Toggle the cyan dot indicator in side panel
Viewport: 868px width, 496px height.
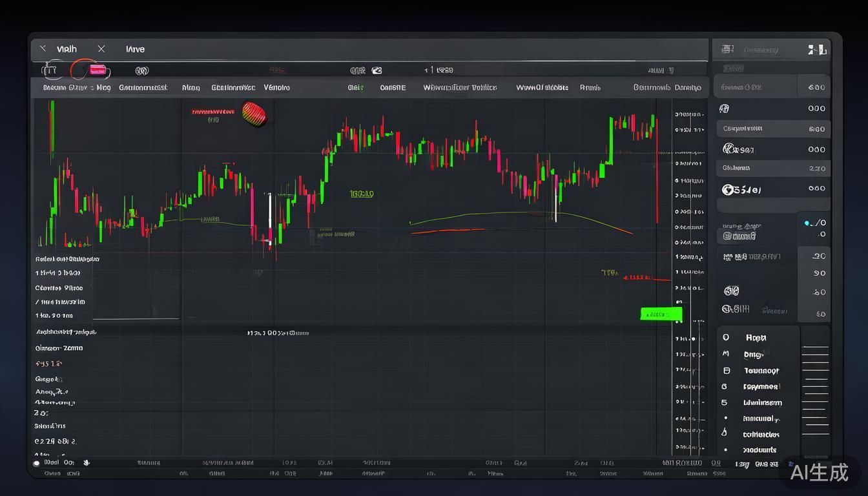pyautogui.click(x=807, y=223)
